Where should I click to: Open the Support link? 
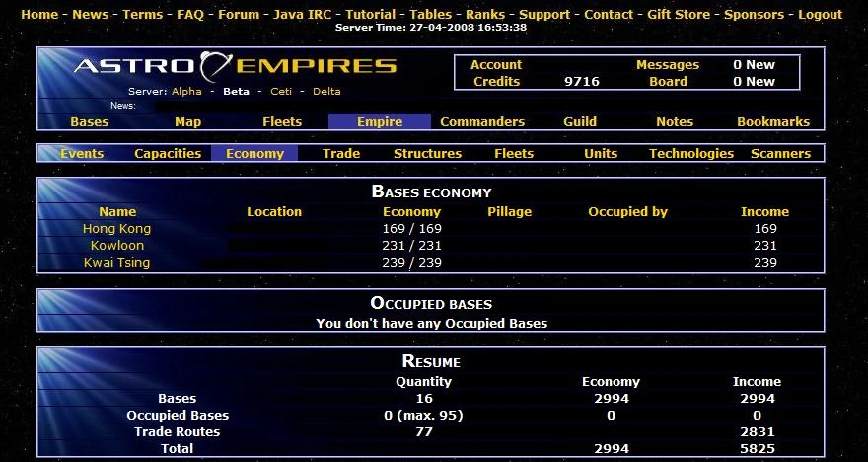coord(544,15)
